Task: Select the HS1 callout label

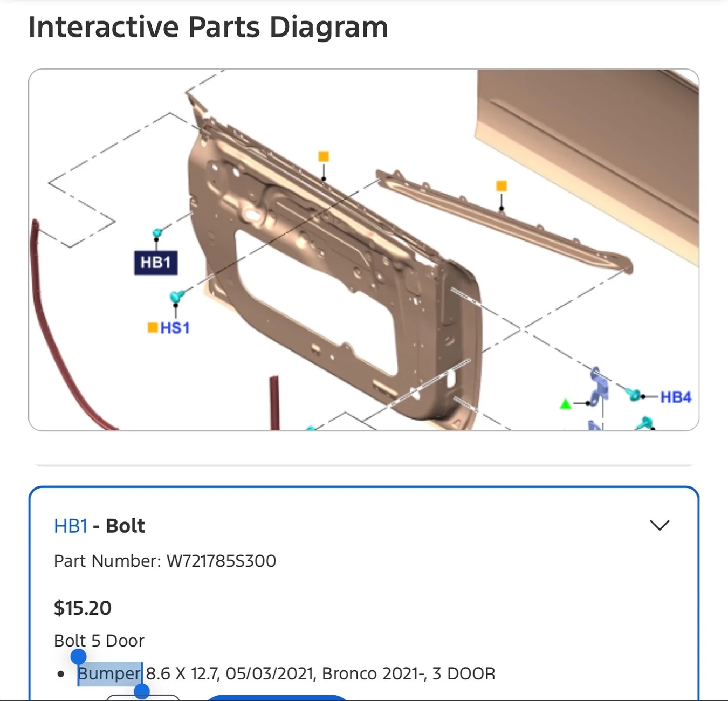Action: click(x=175, y=328)
